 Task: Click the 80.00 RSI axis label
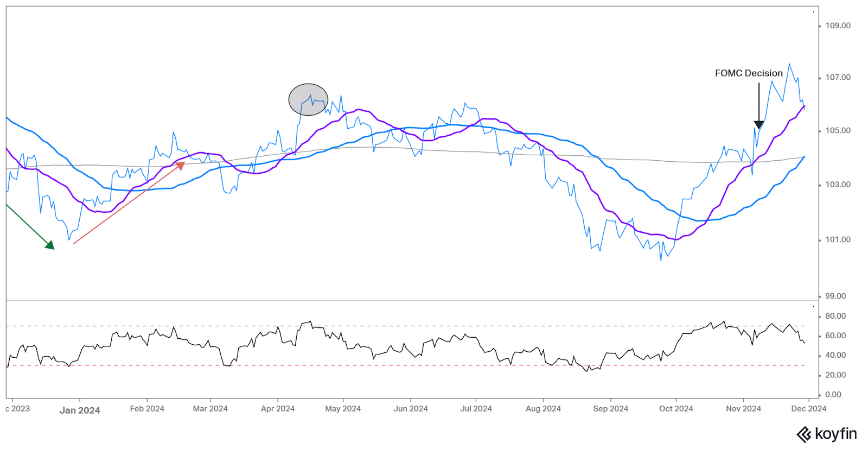point(835,316)
